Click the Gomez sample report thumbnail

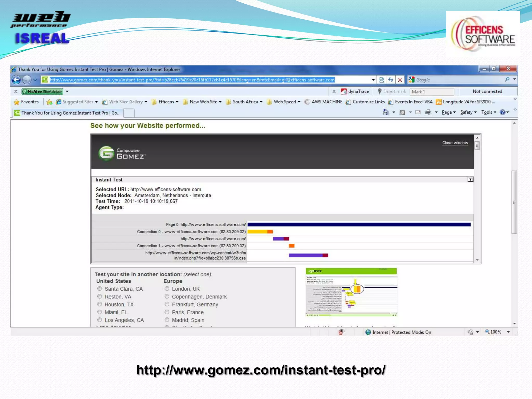point(351,292)
